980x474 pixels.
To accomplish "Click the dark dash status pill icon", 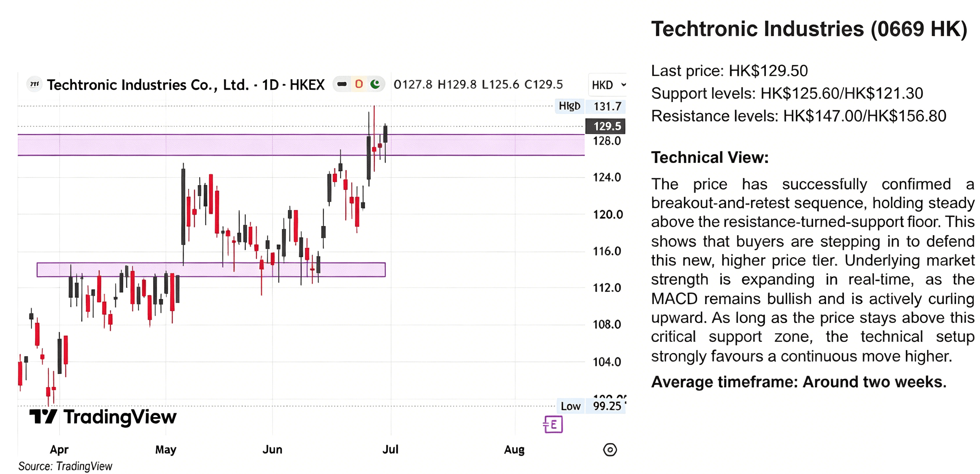I will click(x=342, y=84).
